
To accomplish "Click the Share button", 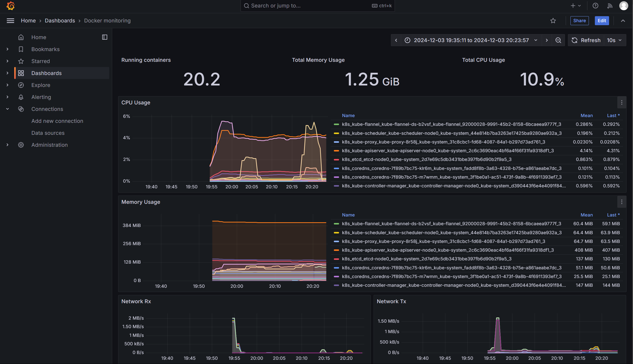I will pyautogui.click(x=579, y=21).
